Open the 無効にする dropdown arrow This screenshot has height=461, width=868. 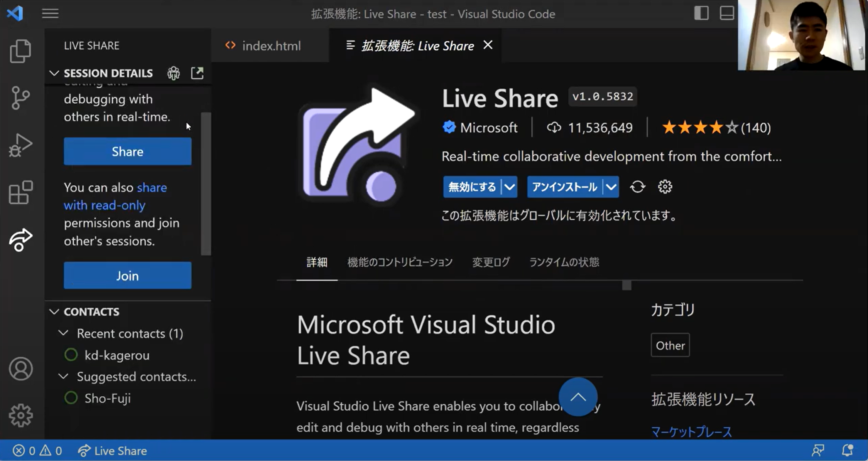(x=510, y=187)
